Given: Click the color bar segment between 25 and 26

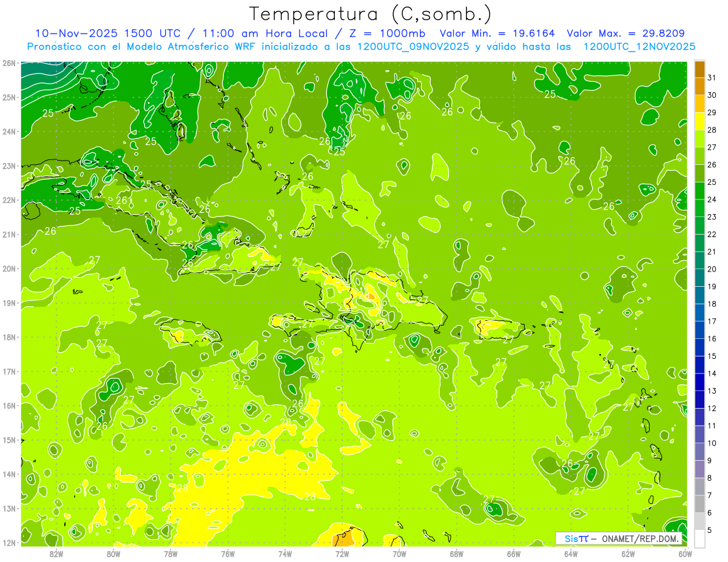Looking at the screenshot, I should point(699,173).
